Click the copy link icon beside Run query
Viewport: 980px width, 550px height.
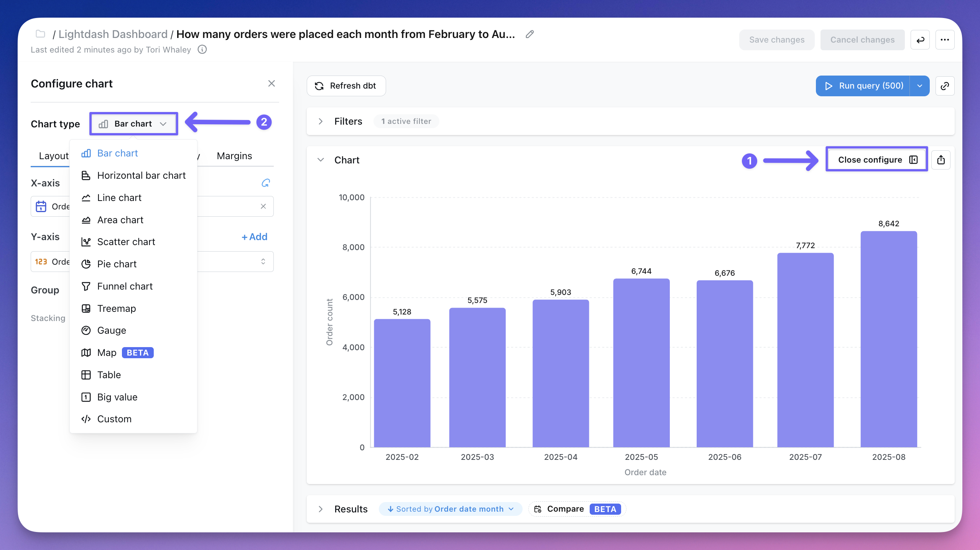click(945, 86)
